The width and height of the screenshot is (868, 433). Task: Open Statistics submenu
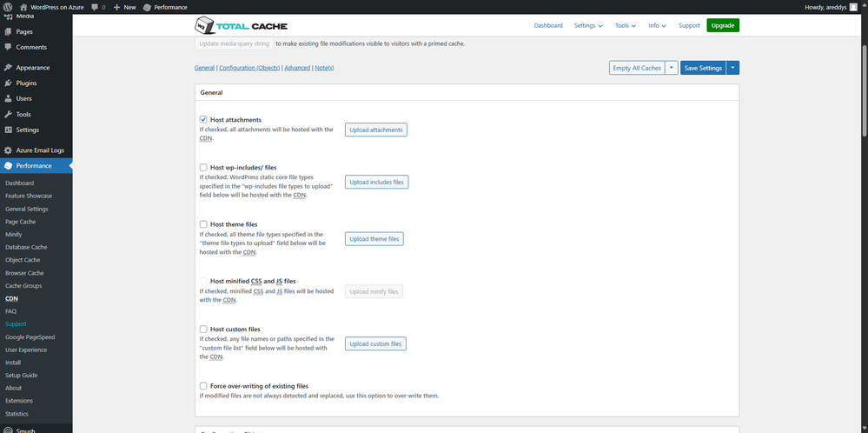(17, 414)
